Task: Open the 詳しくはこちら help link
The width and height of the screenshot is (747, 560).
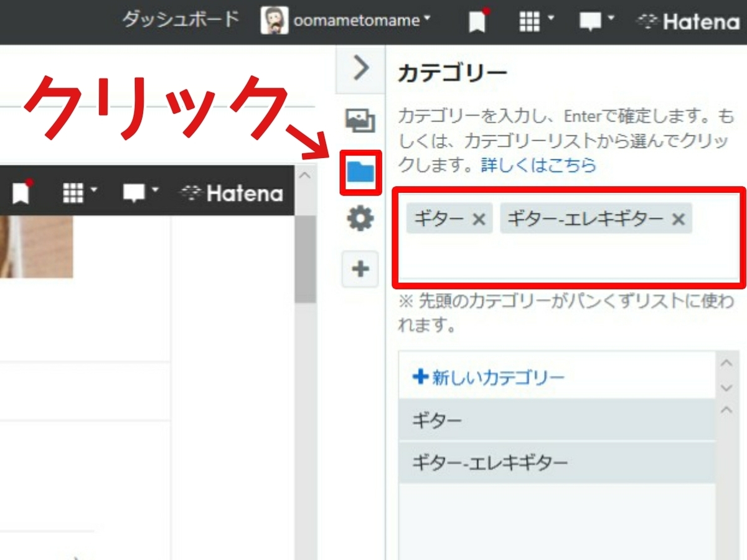Action: pos(538,165)
